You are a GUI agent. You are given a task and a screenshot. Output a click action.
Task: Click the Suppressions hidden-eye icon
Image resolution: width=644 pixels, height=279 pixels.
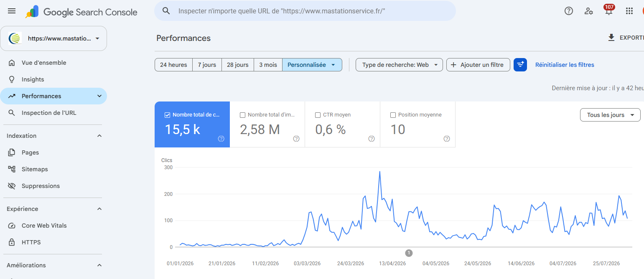pyautogui.click(x=12, y=186)
